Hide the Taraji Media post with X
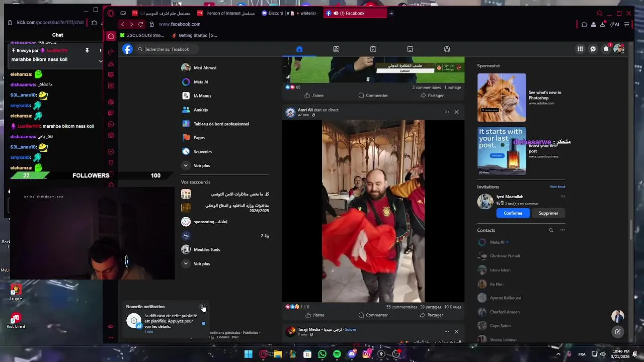This screenshot has height=362, width=644. pos(456,332)
